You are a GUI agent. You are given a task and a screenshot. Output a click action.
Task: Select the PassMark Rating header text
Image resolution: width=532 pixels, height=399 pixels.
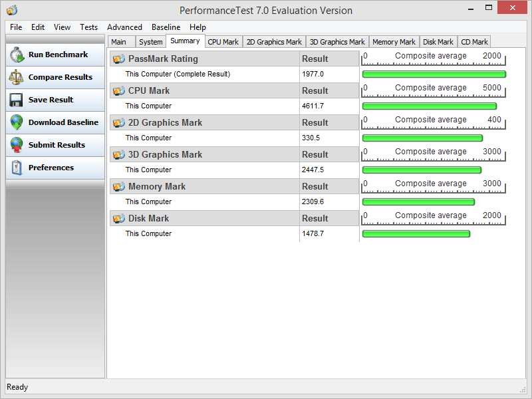coord(163,59)
